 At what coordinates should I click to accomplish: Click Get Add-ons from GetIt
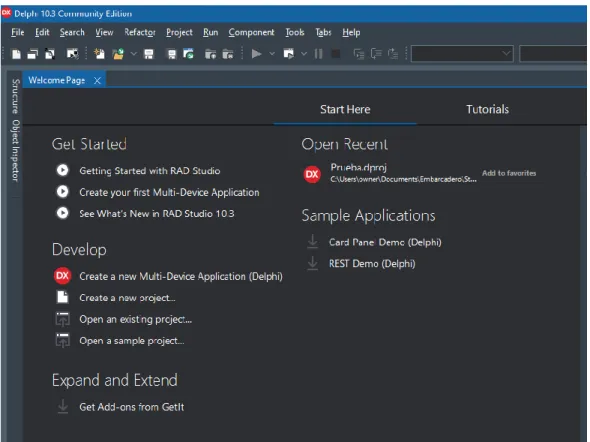point(132,407)
